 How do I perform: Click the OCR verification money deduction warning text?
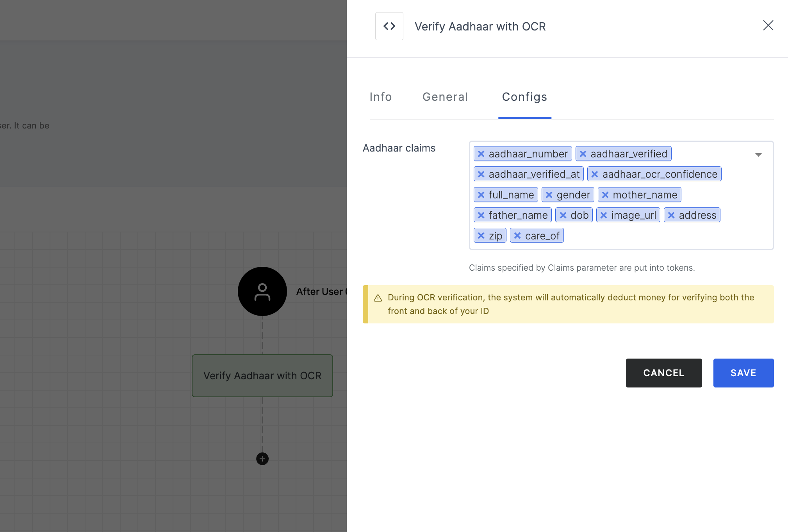point(571,304)
